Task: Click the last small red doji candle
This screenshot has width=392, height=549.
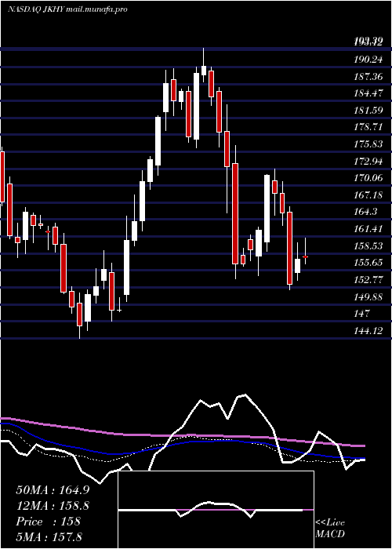Action: 305,256
